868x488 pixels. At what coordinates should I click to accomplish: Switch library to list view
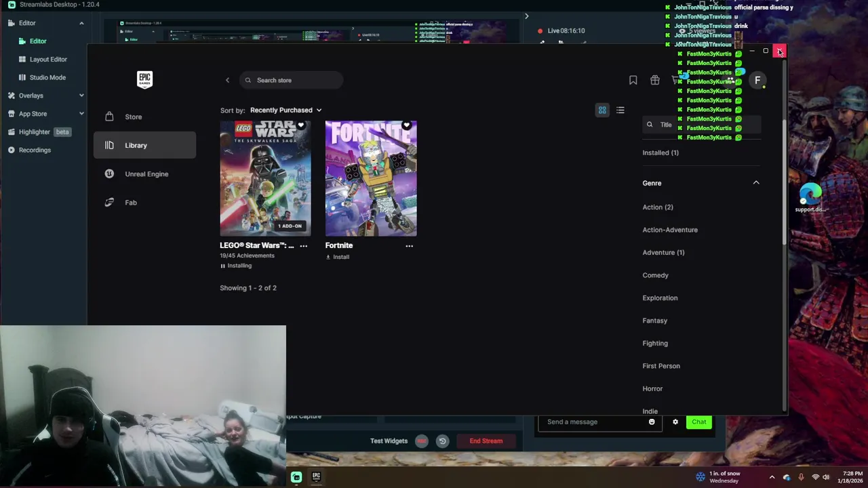coord(620,110)
